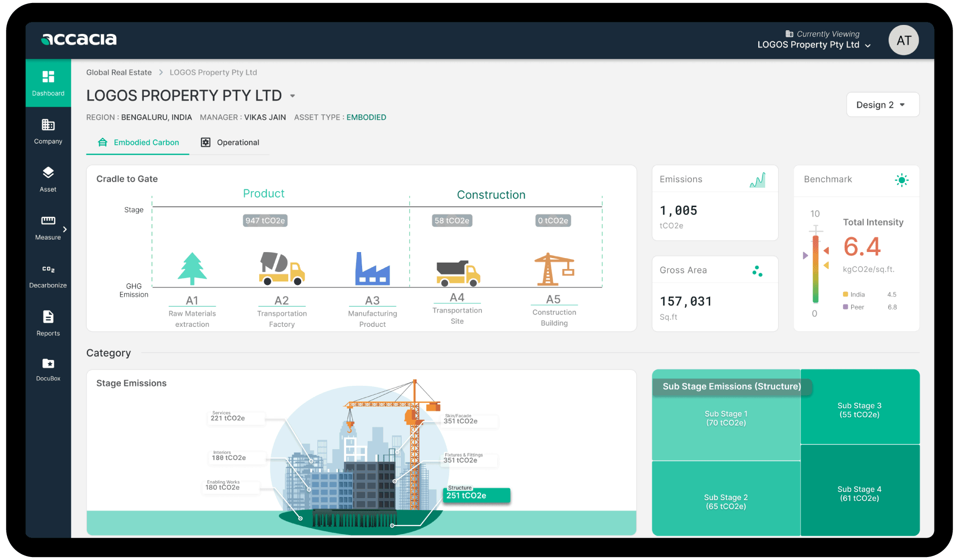959x560 pixels.
Task: Select the A4 dump truck icon
Action: click(x=458, y=273)
